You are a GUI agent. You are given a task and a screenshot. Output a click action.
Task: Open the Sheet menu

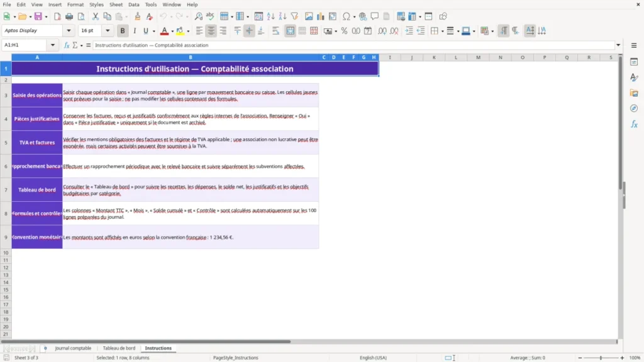(x=116, y=4)
